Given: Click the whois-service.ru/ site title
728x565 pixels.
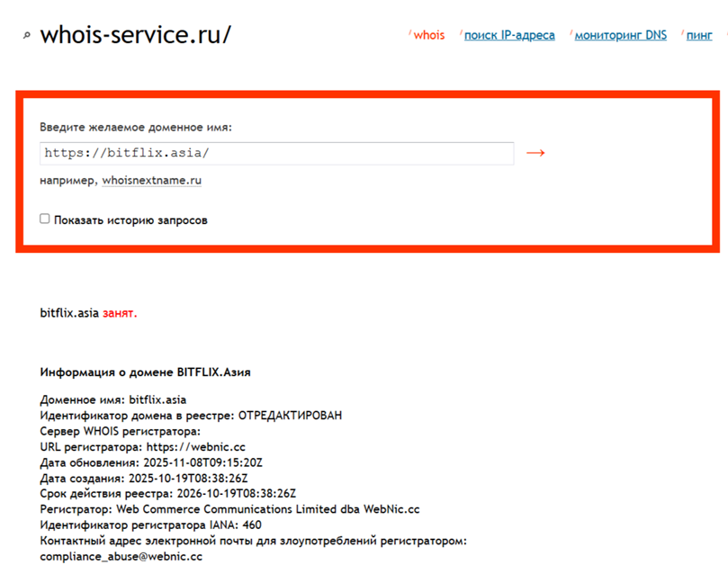Looking at the screenshot, I should coord(135,35).
